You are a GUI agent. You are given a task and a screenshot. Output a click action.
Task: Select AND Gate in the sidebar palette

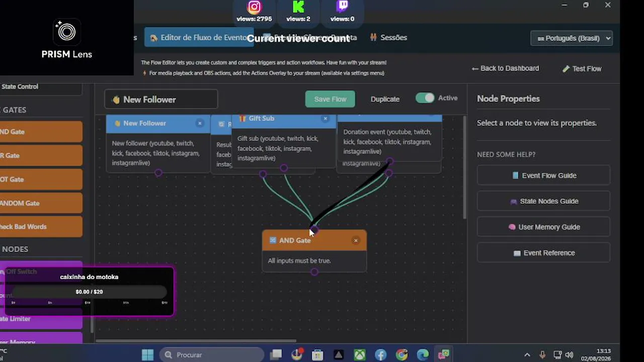tap(41, 132)
